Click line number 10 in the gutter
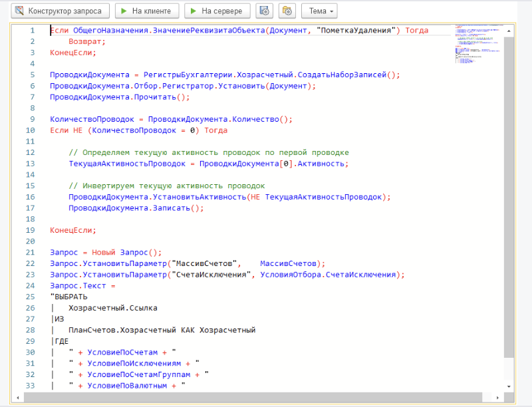Screen dimensions: 532x407 tap(30, 130)
